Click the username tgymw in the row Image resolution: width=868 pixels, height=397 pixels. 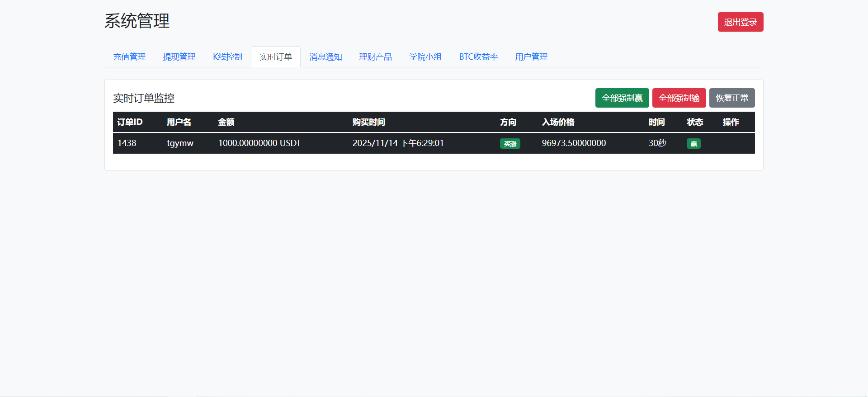(x=180, y=143)
